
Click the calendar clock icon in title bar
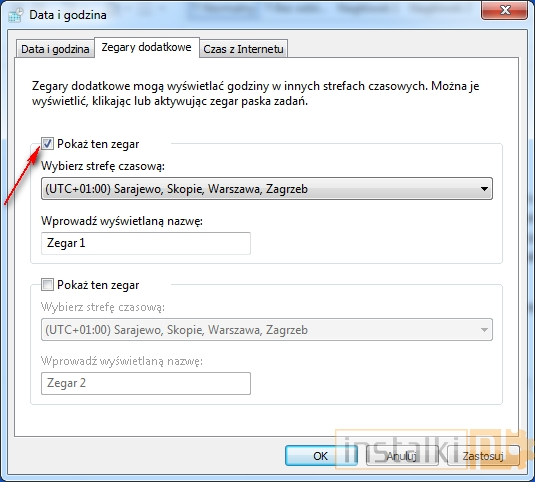pyautogui.click(x=16, y=15)
